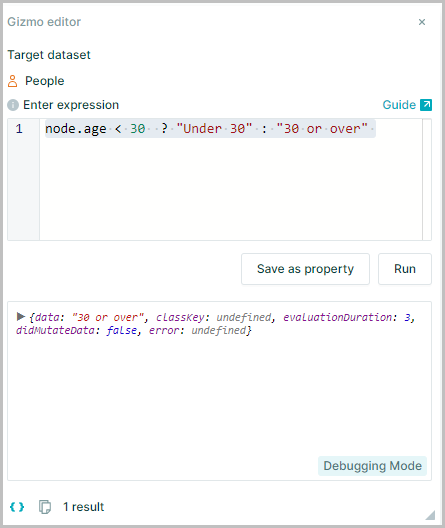Expand the result object triangle
445x528 pixels.
click(21, 317)
